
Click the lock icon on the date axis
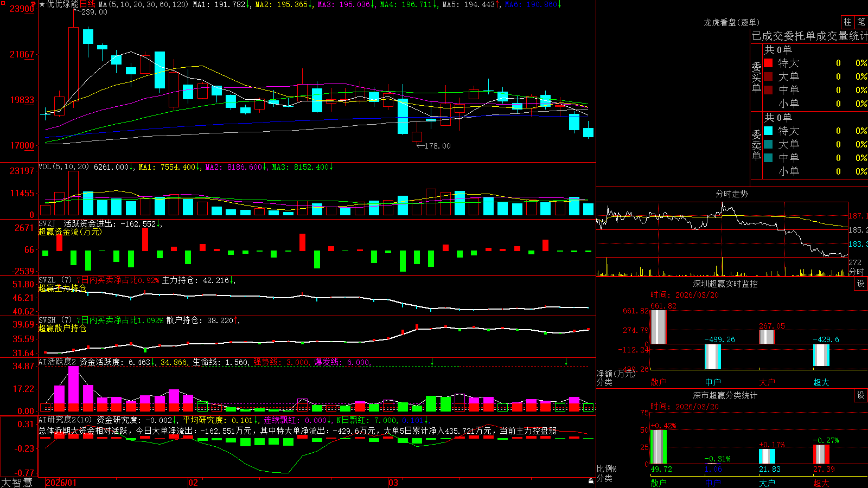pyautogui.click(x=591, y=481)
